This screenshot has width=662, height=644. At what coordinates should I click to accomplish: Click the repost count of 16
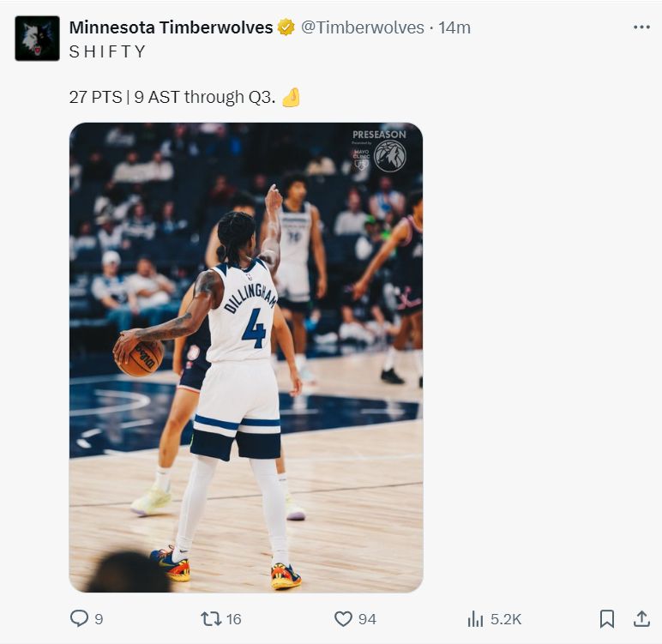pyautogui.click(x=233, y=619)
